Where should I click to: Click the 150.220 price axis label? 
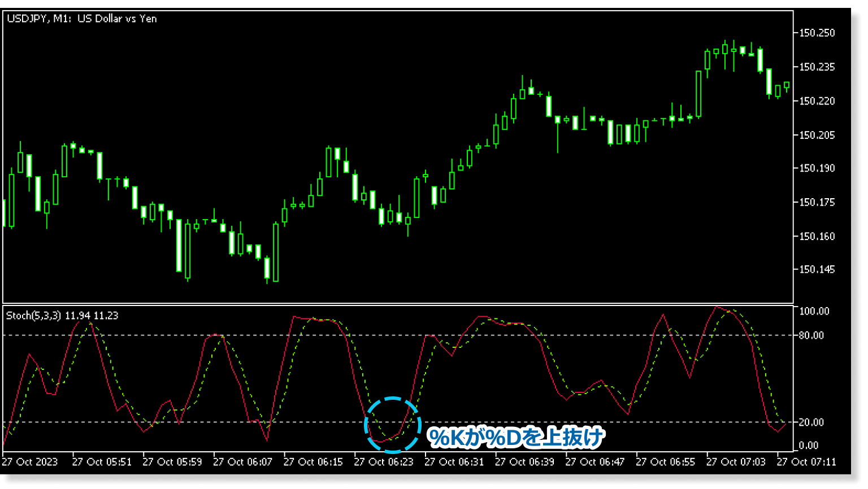click(x=817, y=101)
